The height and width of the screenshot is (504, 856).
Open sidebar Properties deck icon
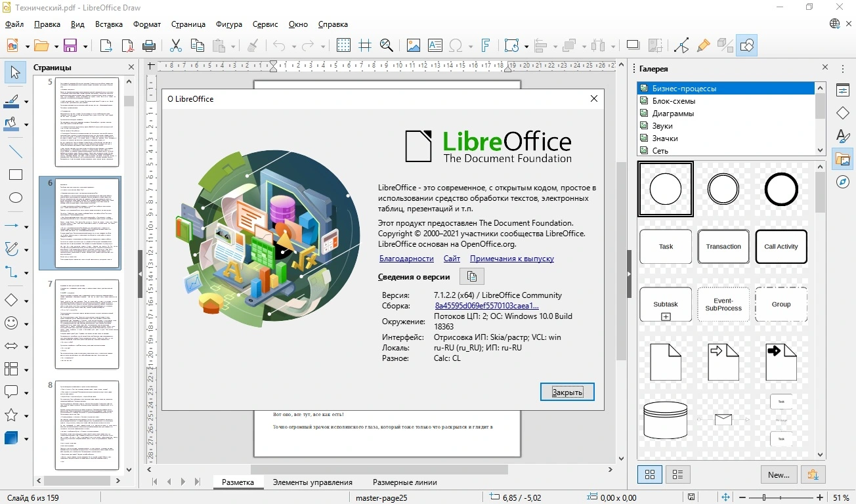point(843,91)
